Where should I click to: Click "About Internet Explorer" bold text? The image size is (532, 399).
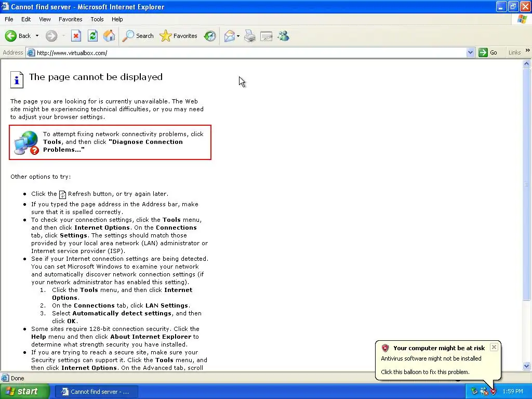(x=151, y=337)
